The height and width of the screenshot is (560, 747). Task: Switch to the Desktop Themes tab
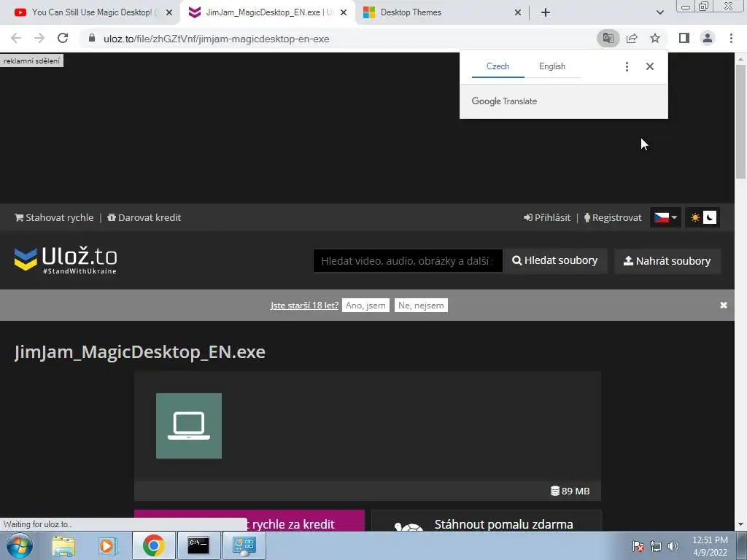point(411,12)
